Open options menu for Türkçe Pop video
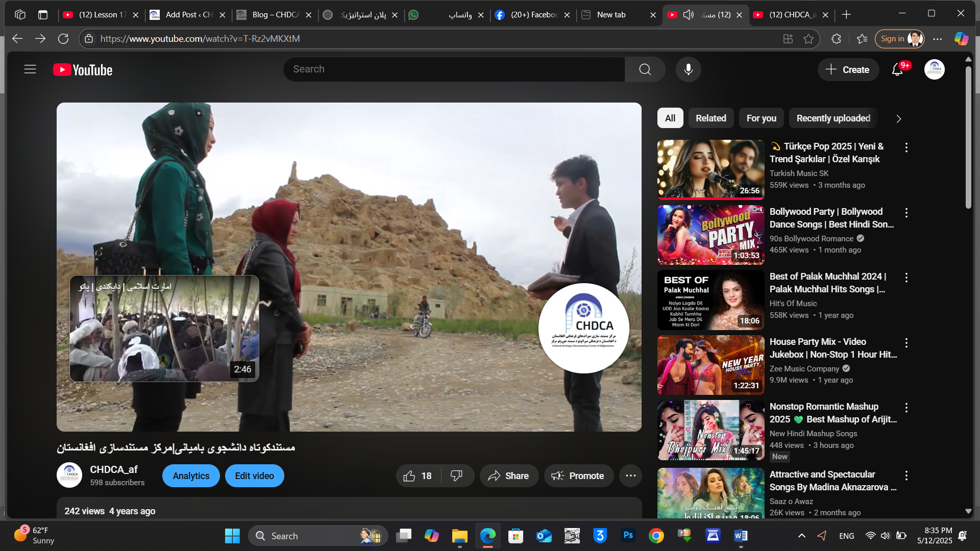Viewport: 980px width, 551px height. click(x=906, y=147)
